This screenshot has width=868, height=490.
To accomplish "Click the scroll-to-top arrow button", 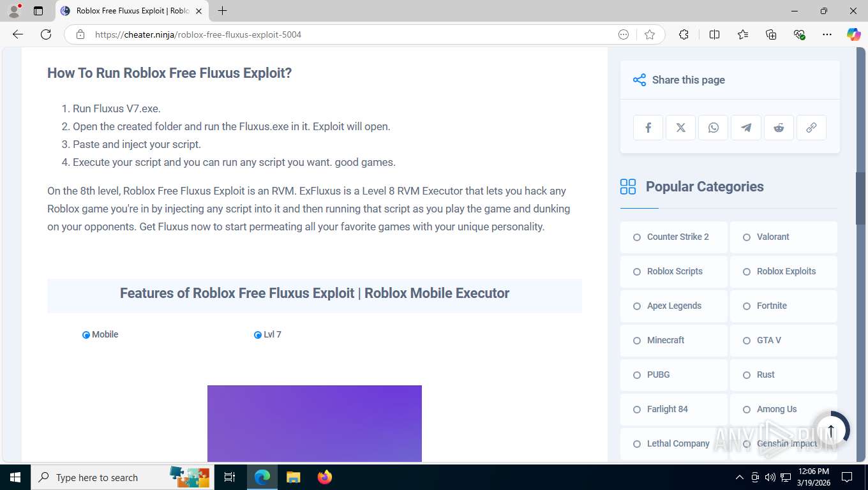I will pos(831,429).
